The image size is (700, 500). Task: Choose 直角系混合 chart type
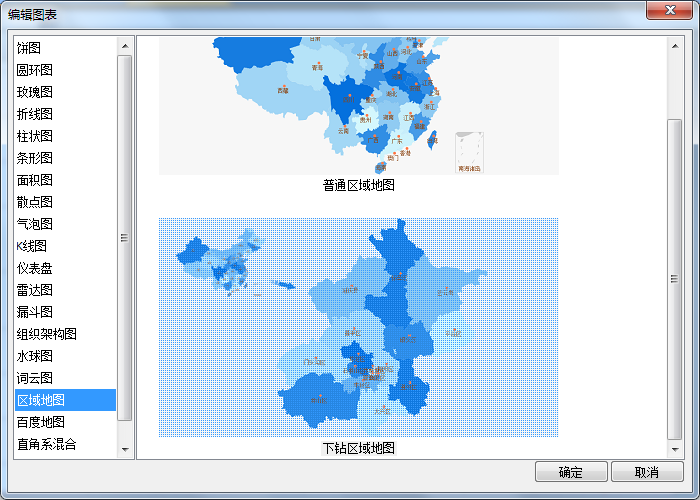tap(46, 444)
